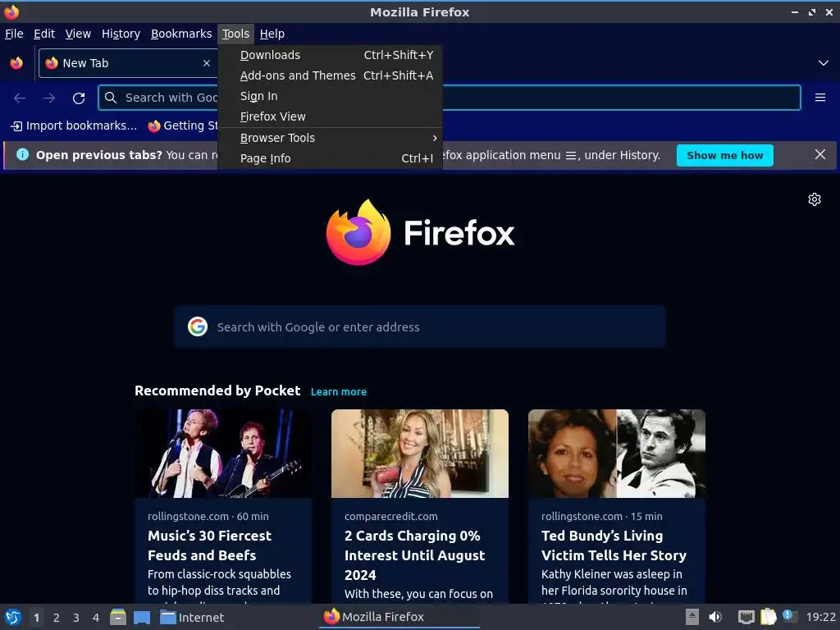Screen dimensions: 840x630
Task: Click the 19:22 clock
Action: tap(820, 617)
